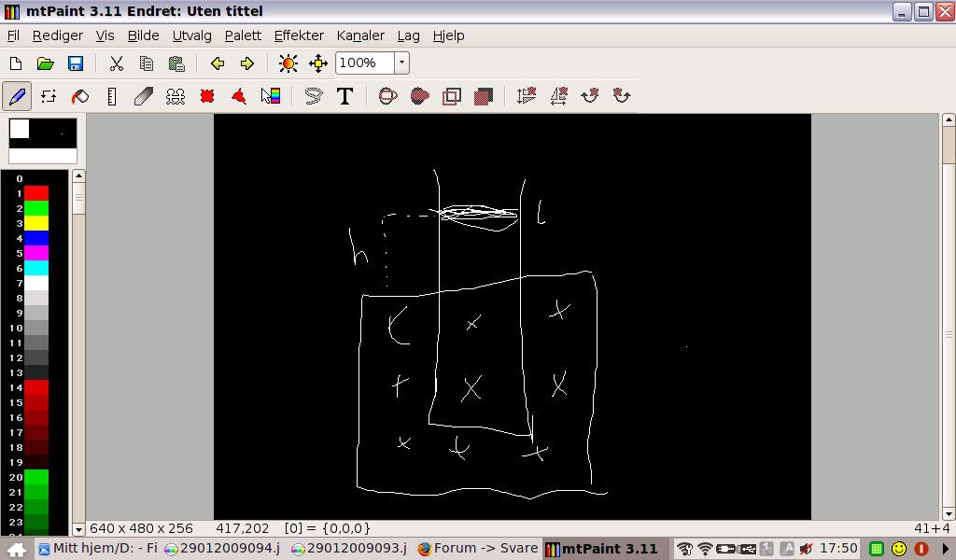
Task: Click the muted speaker tray icon
Action: coord(806,549)
